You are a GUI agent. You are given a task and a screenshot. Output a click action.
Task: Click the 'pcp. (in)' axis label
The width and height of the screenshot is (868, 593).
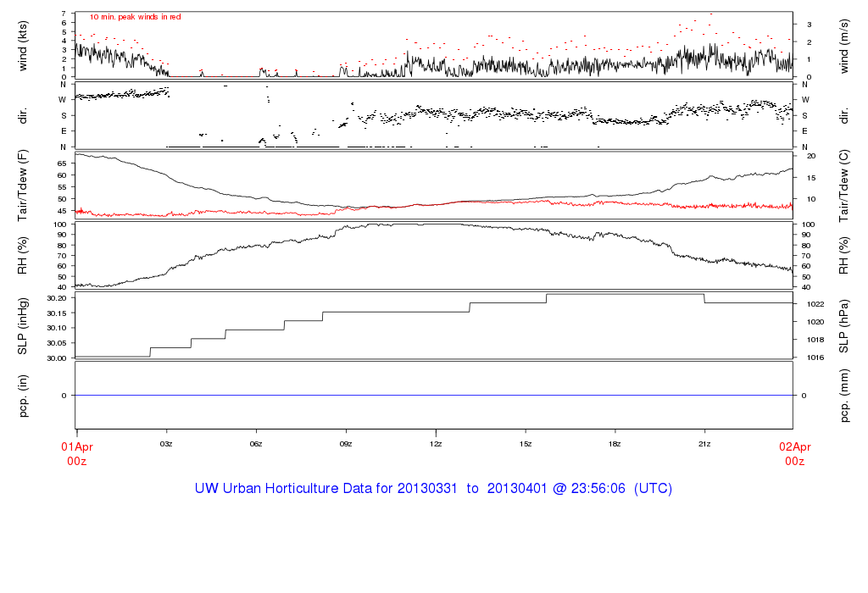click(23, 396)
